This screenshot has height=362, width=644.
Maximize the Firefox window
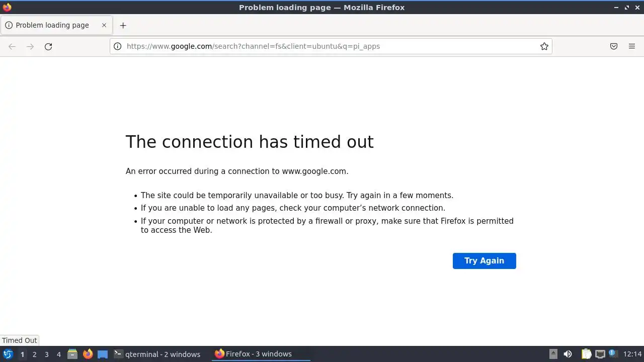[627, 8]
